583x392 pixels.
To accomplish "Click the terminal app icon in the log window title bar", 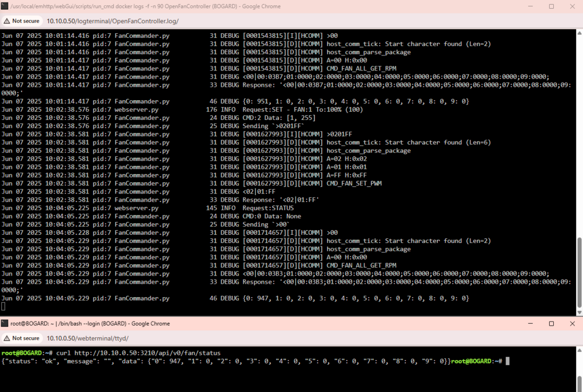I will pos(5,6).
